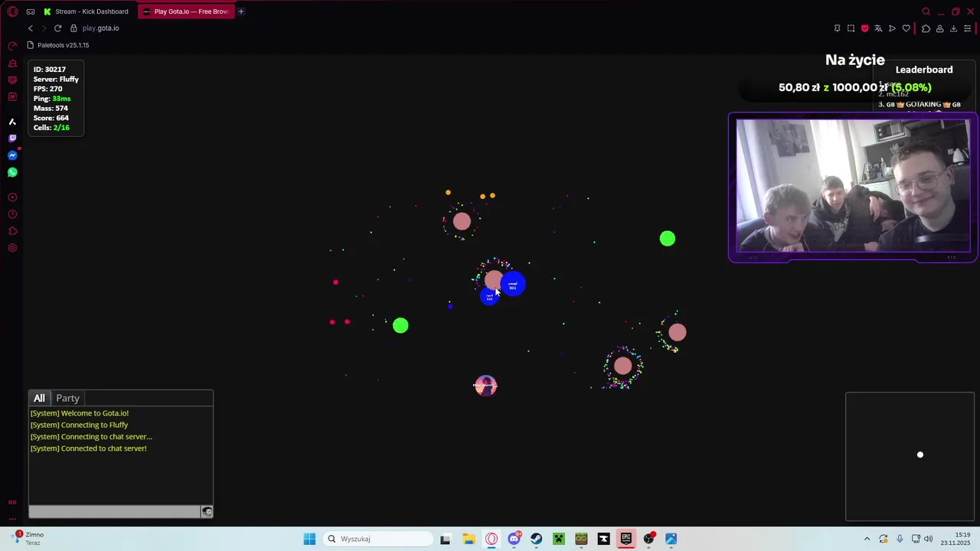Screen dimensions: 980x551
Task: Click the 'Na życie' donation goal title
Action: click(x=855, y=60)
